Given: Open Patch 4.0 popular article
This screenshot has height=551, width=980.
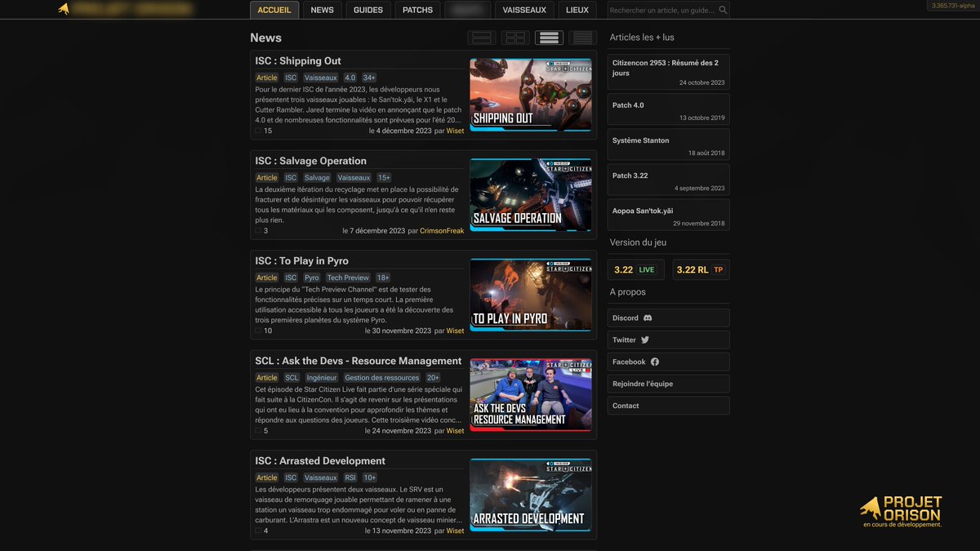Looking at the screenshot, I should [668, 110].
